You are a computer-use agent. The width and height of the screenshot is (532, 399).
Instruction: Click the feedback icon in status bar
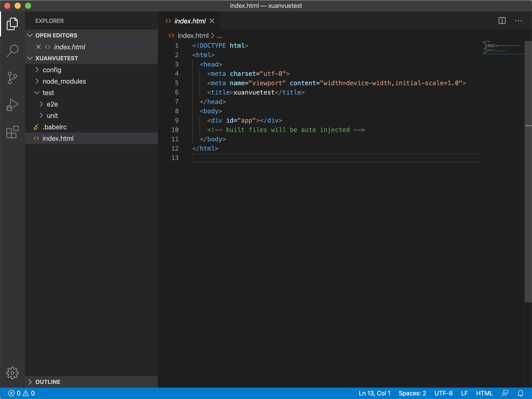click(505, 393)
